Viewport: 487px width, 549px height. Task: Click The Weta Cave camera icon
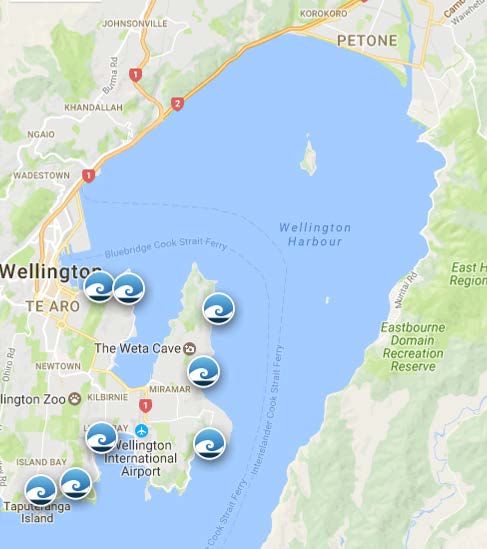pos(190,349)
